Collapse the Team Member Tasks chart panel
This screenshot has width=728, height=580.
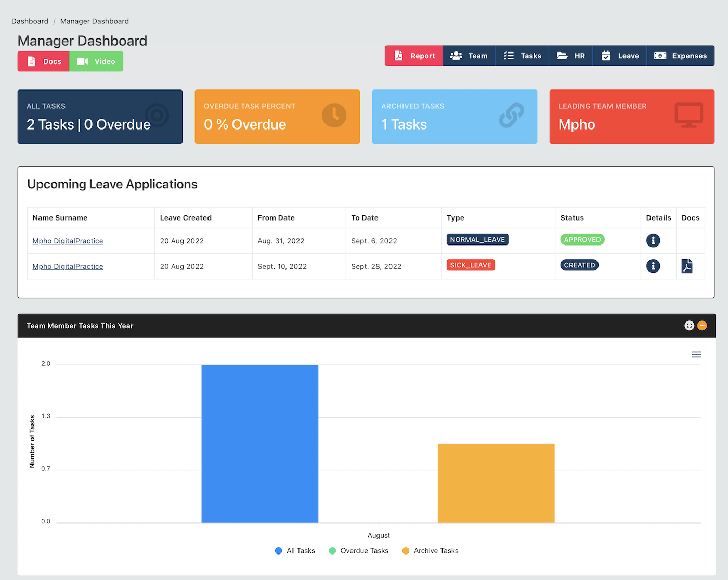pos(702,326)
